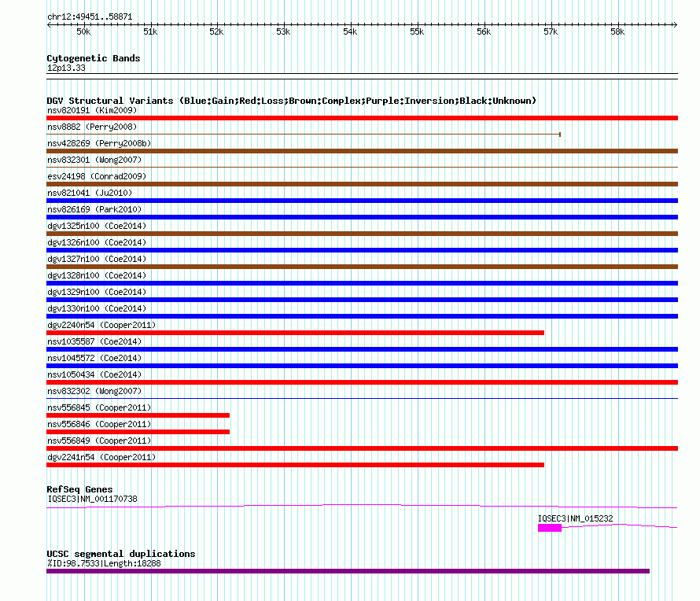
Task: Select the dgv1326n100 (Coe2014) label
Action: (97, 242)
